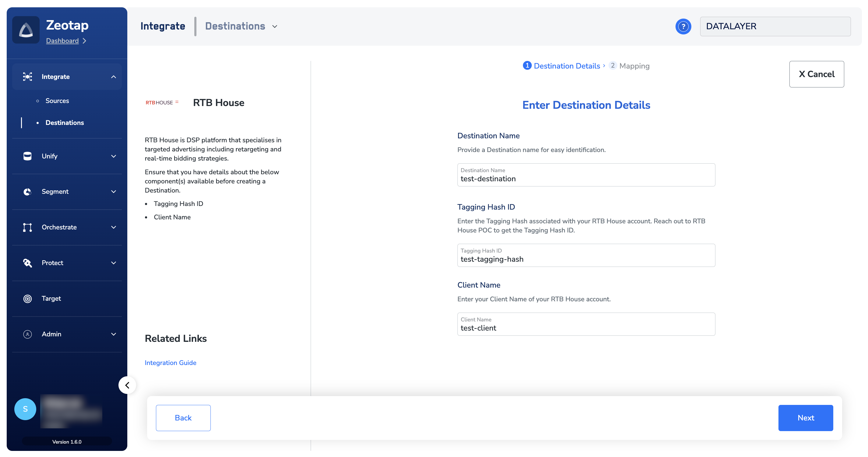Open the help question mark icon
Viewport: 868px width, 457px height.
click(x=683, y=26)
